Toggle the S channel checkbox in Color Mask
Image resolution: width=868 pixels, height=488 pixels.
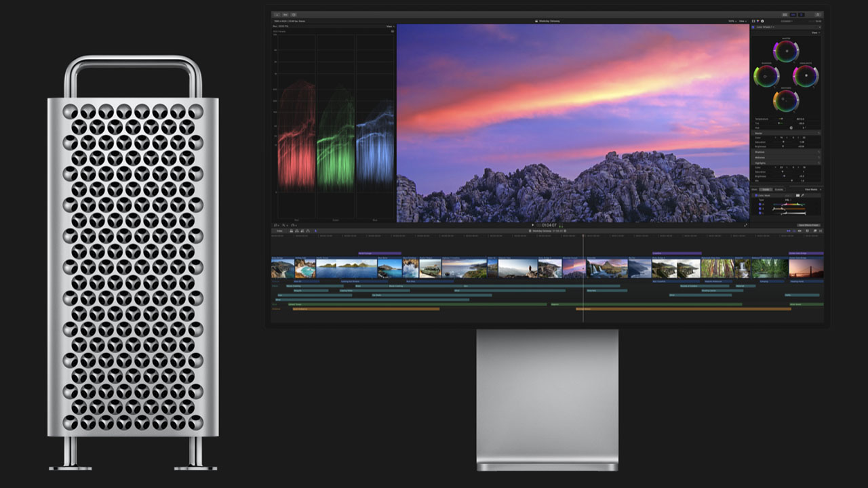tap(760, 209)
